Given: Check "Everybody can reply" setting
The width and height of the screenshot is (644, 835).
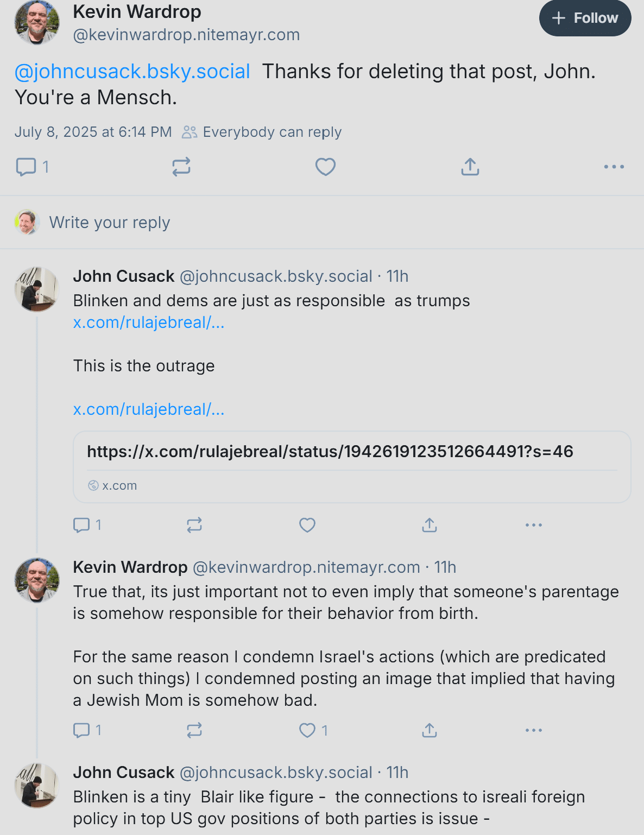Looking at the screenshot, I should (x=262, y=132).
